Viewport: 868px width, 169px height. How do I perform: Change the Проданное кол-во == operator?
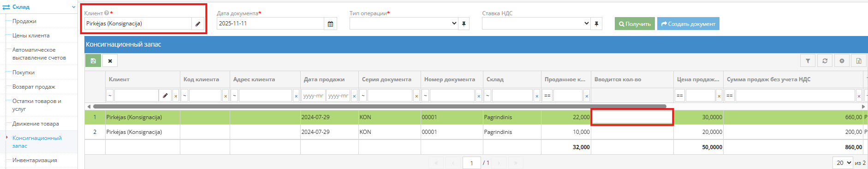(x=547, y=96)
